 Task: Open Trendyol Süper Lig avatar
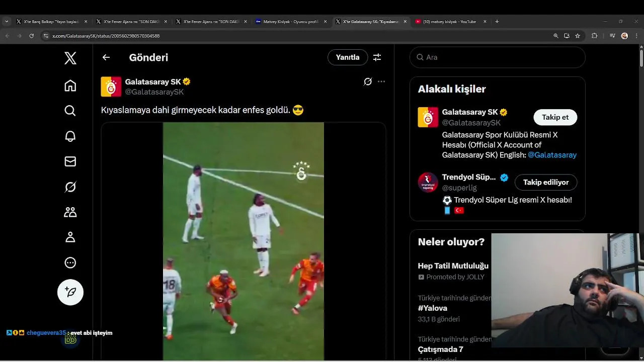[x=428, y=183]
